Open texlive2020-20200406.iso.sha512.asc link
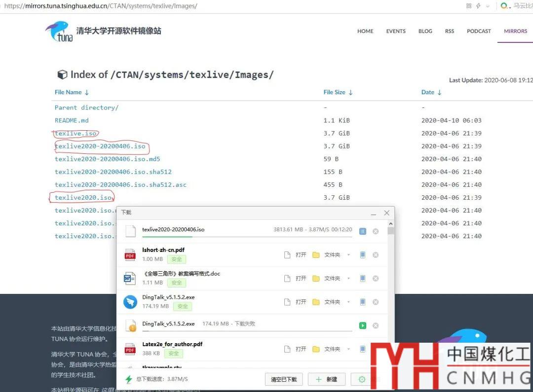The image size is (533, 392). 121,185
